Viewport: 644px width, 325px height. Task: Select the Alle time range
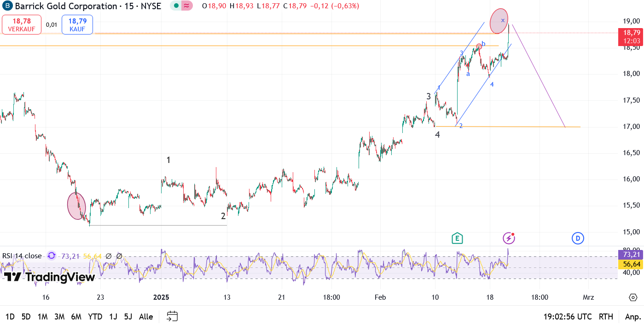pyautogui.click(x=146, y=317)
